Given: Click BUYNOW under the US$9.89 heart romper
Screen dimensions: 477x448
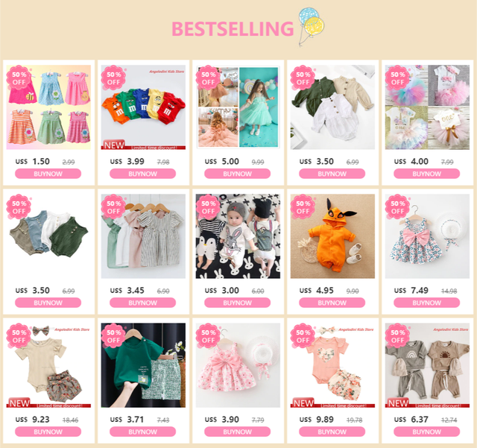Looking at the screenshot, I should (332, 432).
